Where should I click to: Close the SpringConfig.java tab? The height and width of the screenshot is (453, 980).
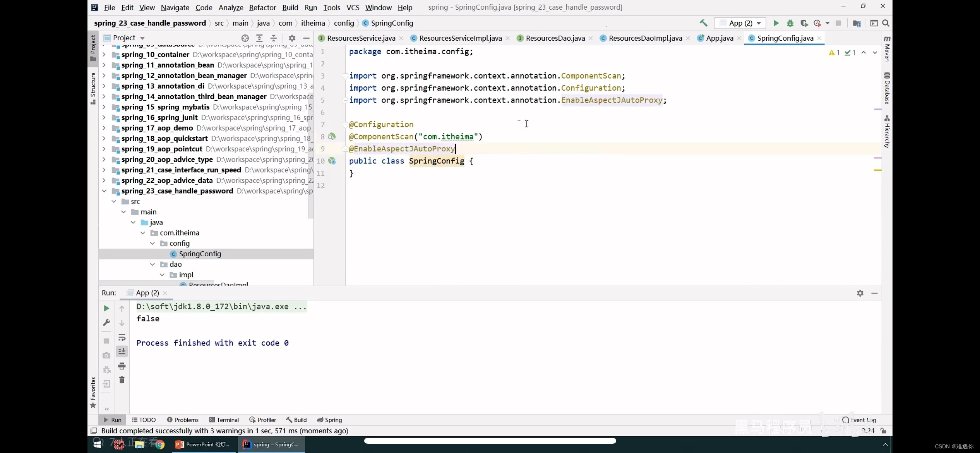(x=819, y=38)
